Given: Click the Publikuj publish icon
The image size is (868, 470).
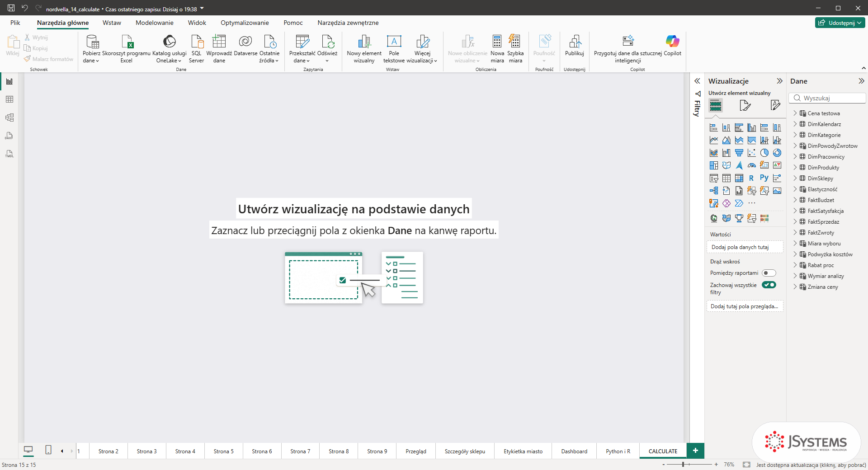Looking at the screenshot, I should [x=575, y=42].
